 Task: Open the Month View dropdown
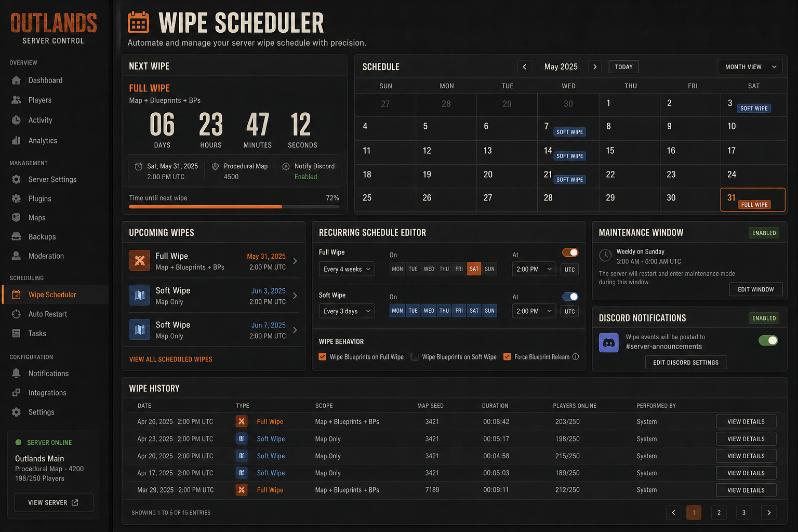tap(750, 67)
